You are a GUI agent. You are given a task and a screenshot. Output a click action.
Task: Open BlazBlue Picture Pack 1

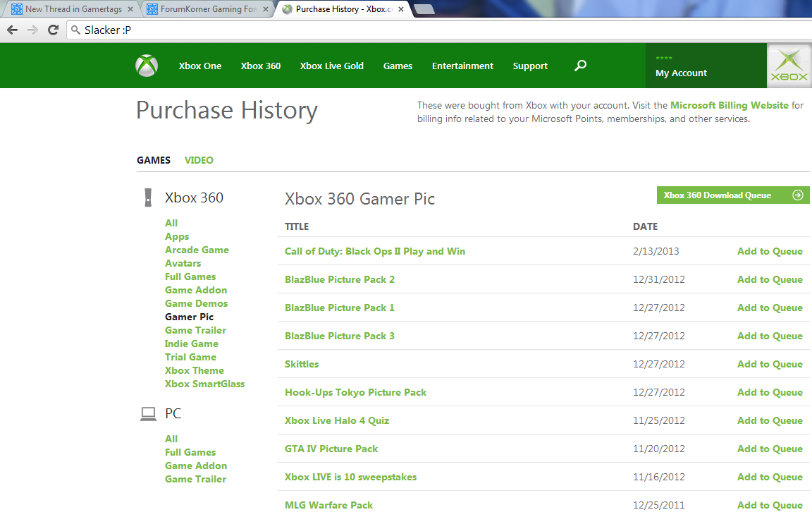pos(340,308)
